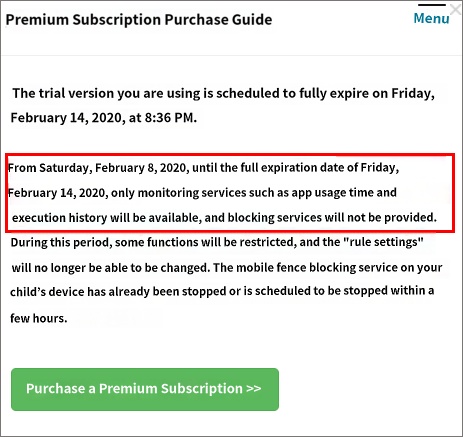Click 'During this period' sentence start
Viewport: 463px width, 437px height.
pos(61,242)
